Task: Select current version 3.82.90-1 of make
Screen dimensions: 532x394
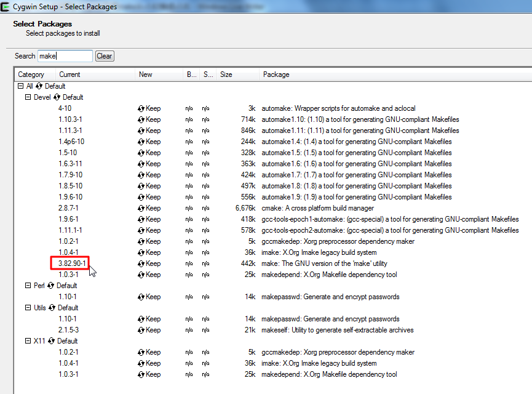Action: coord(72,263)
